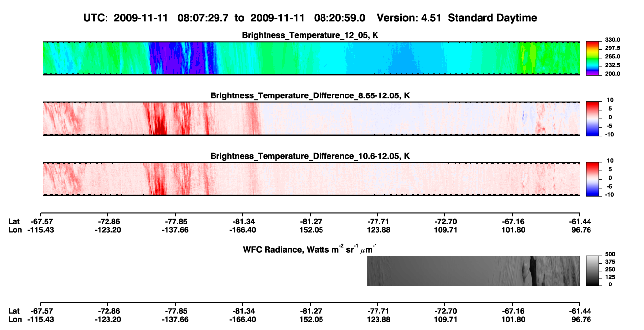The width and height of the screenshot is (644, 330).
Task: Click latitude -81.27 on the axis under the WFC Radiance panel
Action: pyautogui.click(x=310, y=311)
